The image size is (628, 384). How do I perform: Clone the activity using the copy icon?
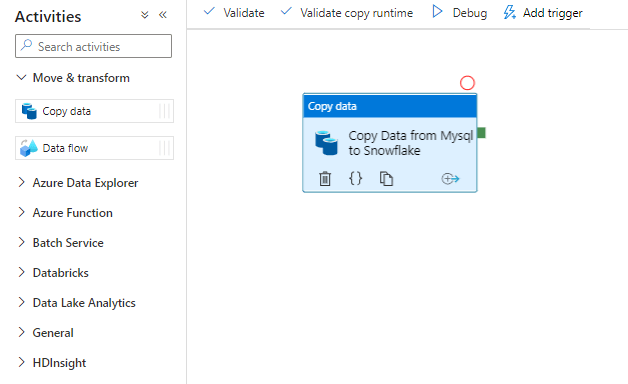(x=386, y=179)
